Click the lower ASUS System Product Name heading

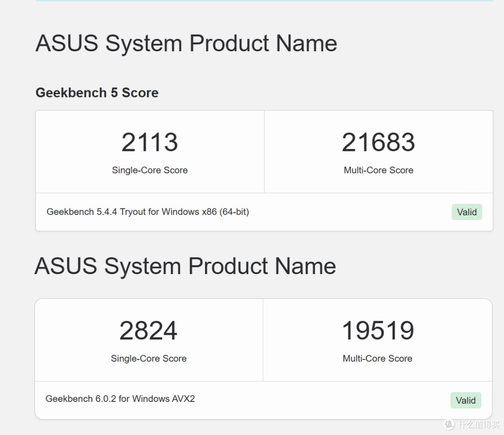185,267
